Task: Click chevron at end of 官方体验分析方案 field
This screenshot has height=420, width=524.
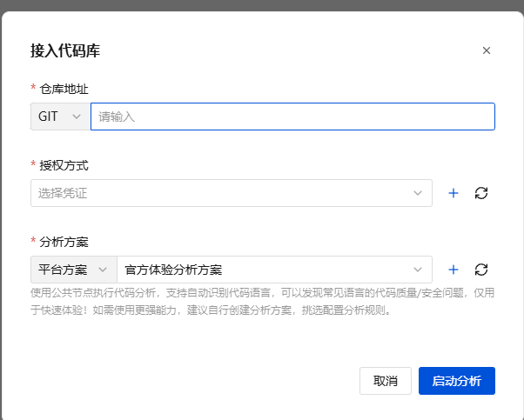Action: [x=418, y=270]
